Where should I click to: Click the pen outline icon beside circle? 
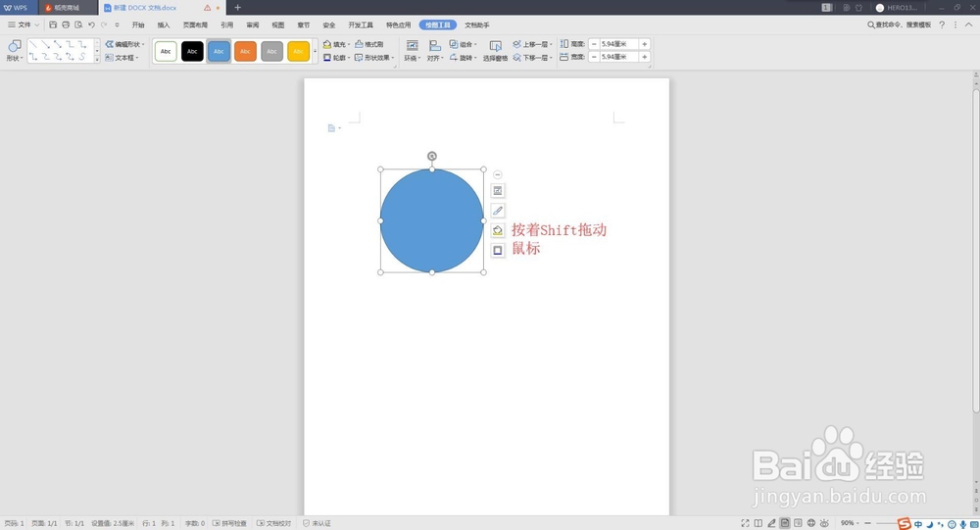pos(498,211)
